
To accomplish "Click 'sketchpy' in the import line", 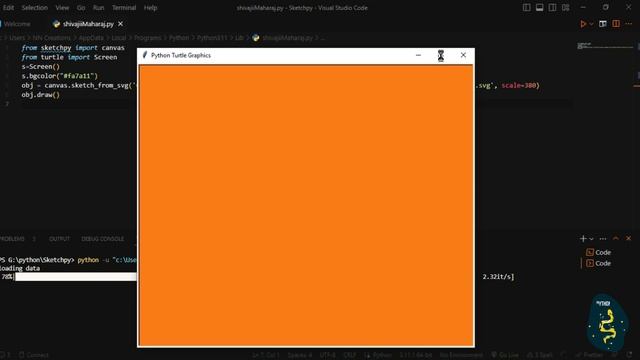I will (56, 48).
